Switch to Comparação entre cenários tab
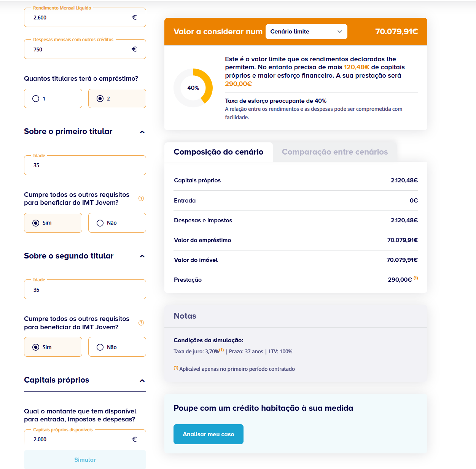 click(335, 152)
